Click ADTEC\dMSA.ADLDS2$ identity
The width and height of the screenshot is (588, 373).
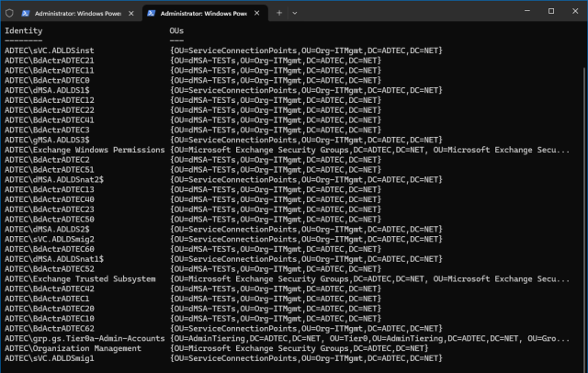(47, 230)
